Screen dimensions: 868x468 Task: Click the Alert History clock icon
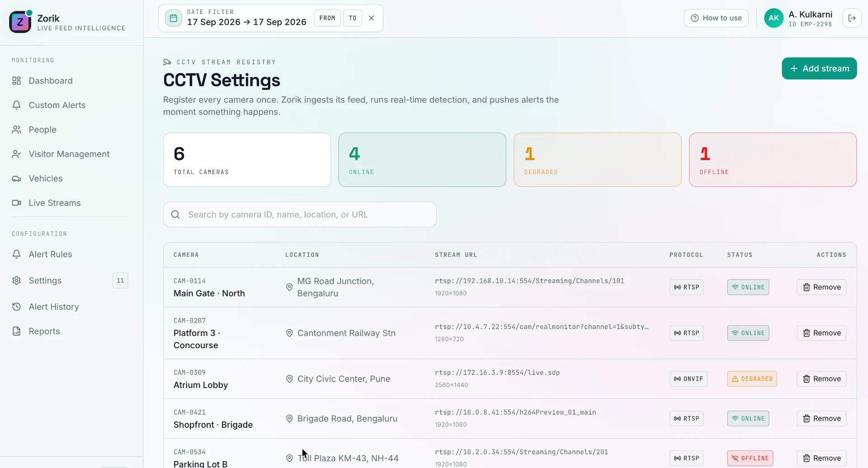click(17, 307)
